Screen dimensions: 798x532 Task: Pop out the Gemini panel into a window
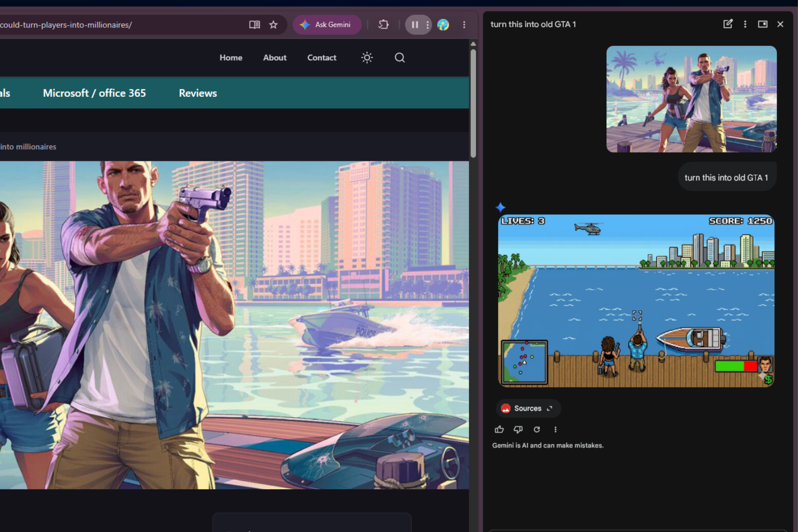coord(763,24)
